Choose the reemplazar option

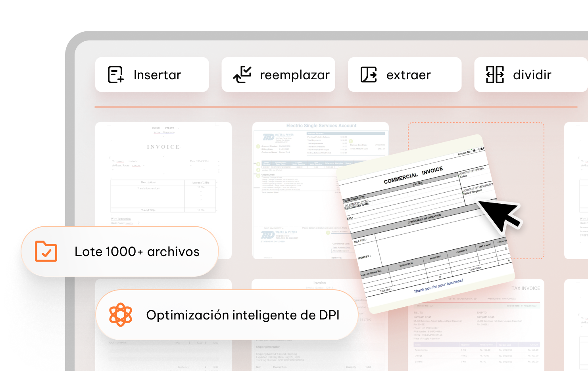click(278, 75)
